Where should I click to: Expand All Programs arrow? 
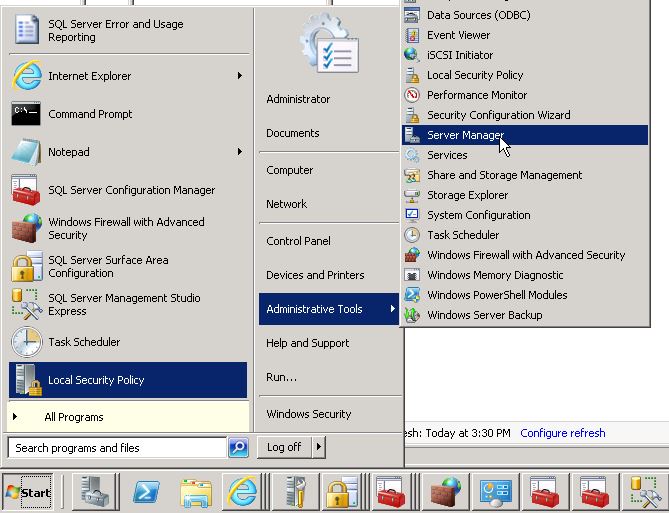[15, 417]
